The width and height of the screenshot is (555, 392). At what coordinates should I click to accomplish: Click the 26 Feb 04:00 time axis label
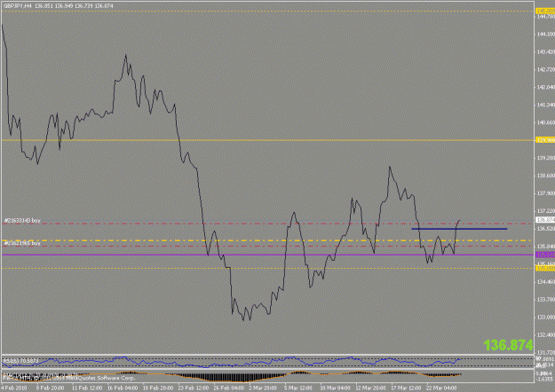tap(228, 388)
